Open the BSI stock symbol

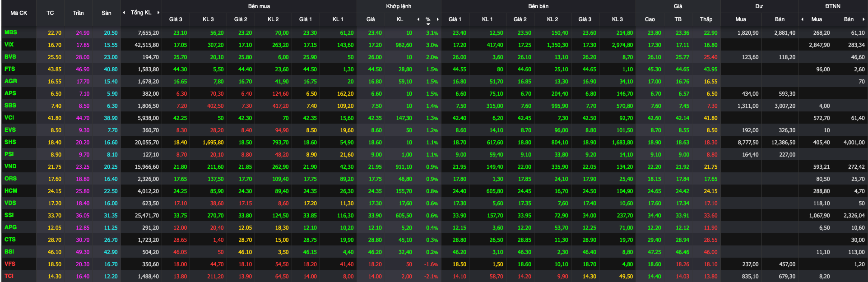click(x=9, y=252)
